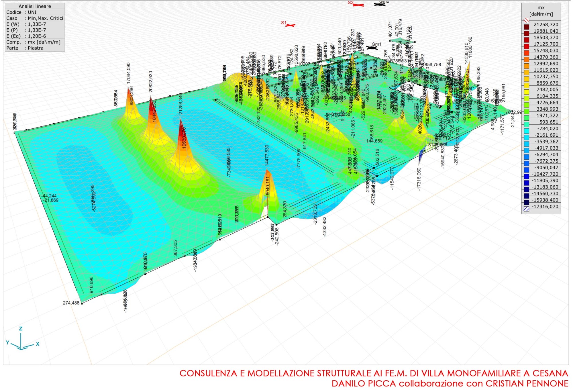Image resolution: width=573 pixels, height=392 pixels.
Task: Click the red S2 marker symbol
Action: point(358,5)
